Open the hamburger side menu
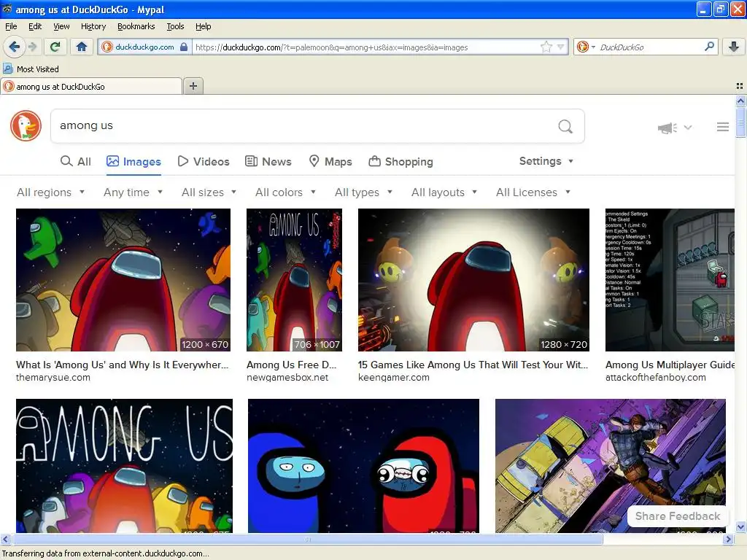 (x=723, y=127)
